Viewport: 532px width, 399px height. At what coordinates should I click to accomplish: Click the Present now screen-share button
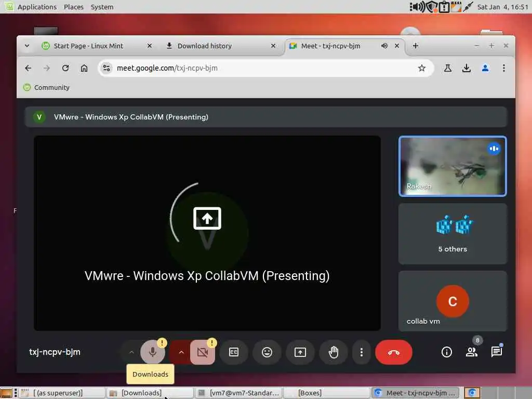(300, 352)
